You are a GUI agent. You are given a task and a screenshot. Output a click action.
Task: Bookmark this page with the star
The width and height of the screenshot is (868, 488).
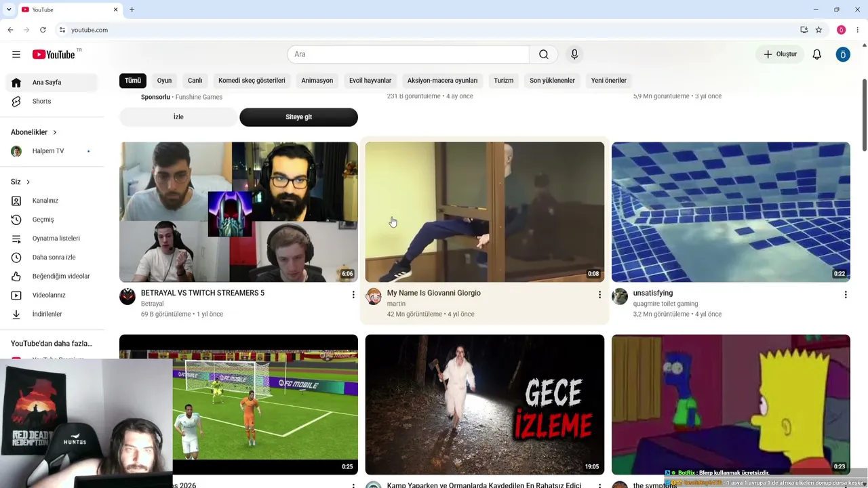coord(818,30)
